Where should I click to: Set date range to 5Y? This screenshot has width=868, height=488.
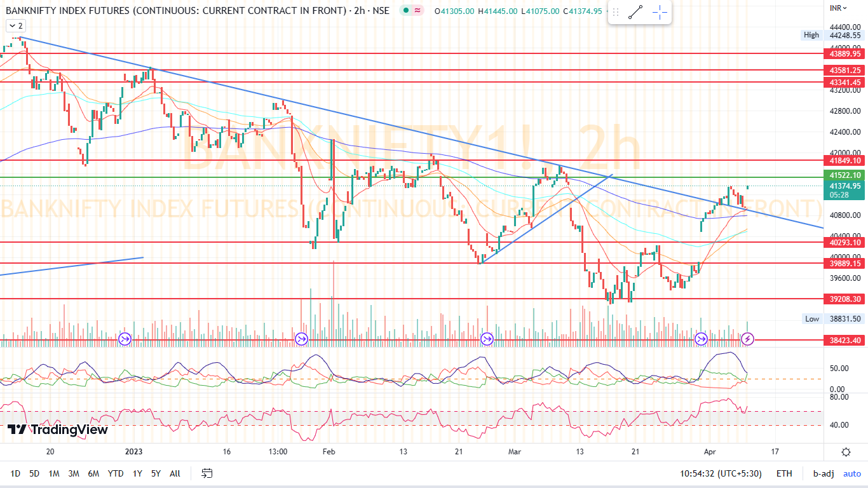(156, 473)
